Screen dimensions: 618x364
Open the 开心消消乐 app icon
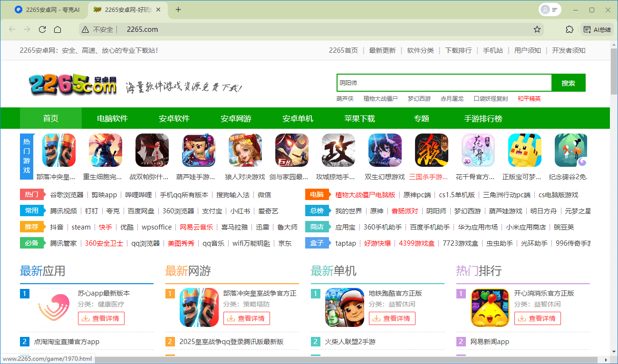[490, 308]
